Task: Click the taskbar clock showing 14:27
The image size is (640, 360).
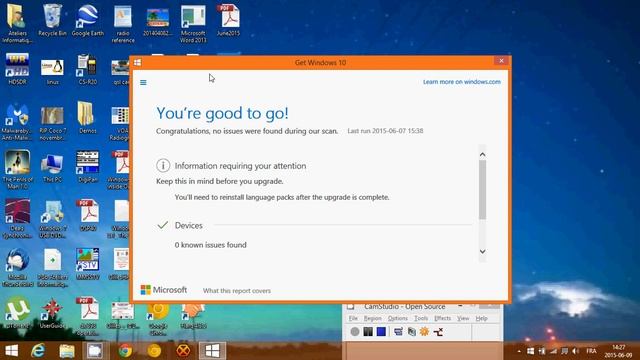Action: pos(619,351)
